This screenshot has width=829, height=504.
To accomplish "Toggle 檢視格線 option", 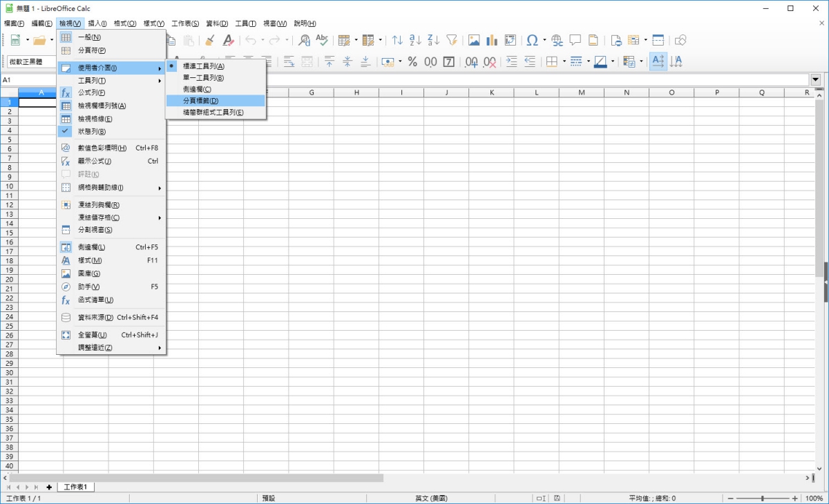I will (111, 119).
